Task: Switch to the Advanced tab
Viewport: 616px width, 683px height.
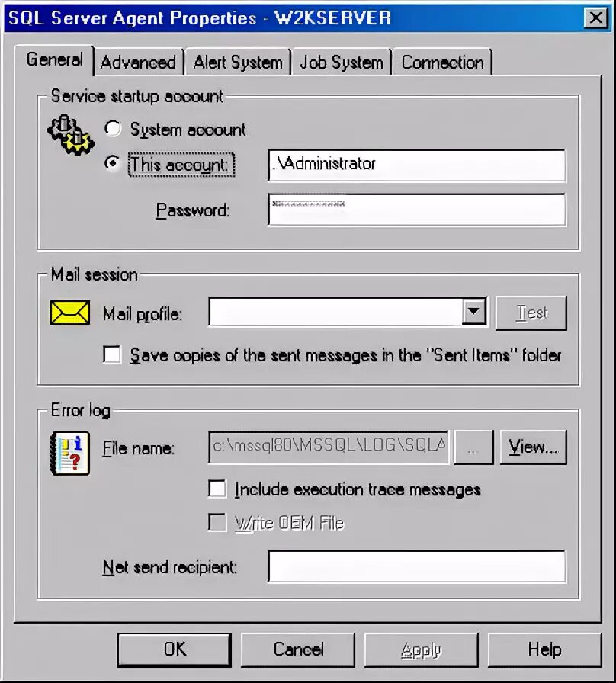Action: point(138,63)
